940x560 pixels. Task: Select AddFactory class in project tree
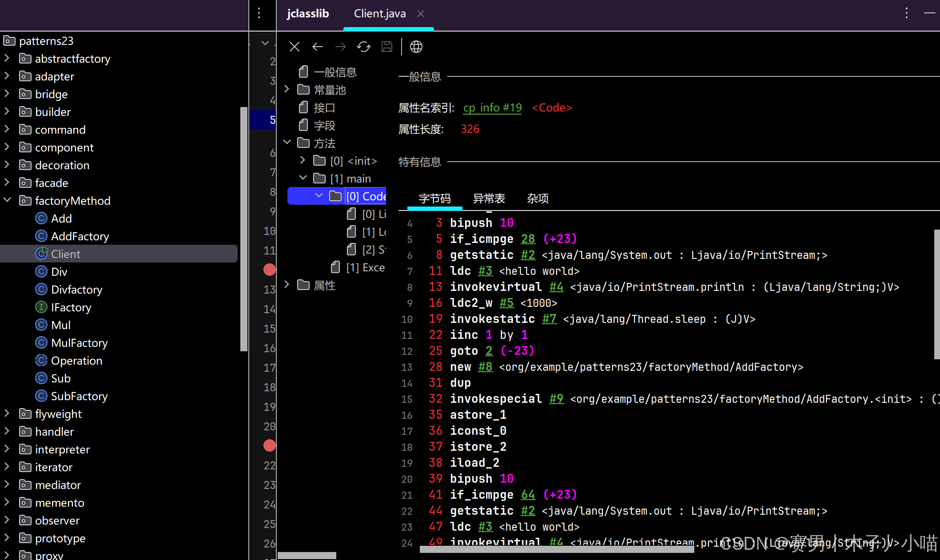coord(80,236)
